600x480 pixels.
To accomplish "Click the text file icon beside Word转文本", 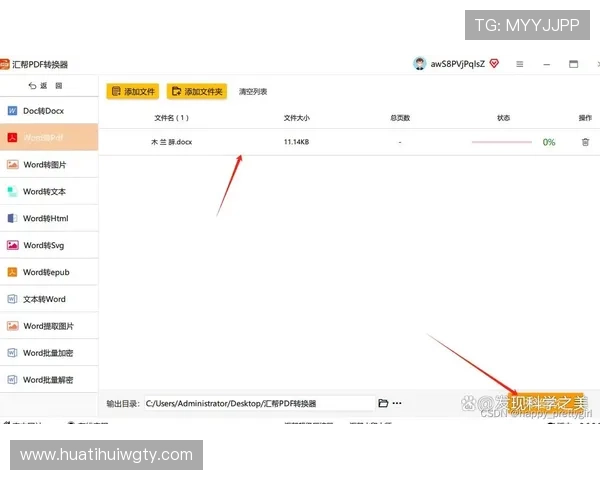I will tap(12, 191).
